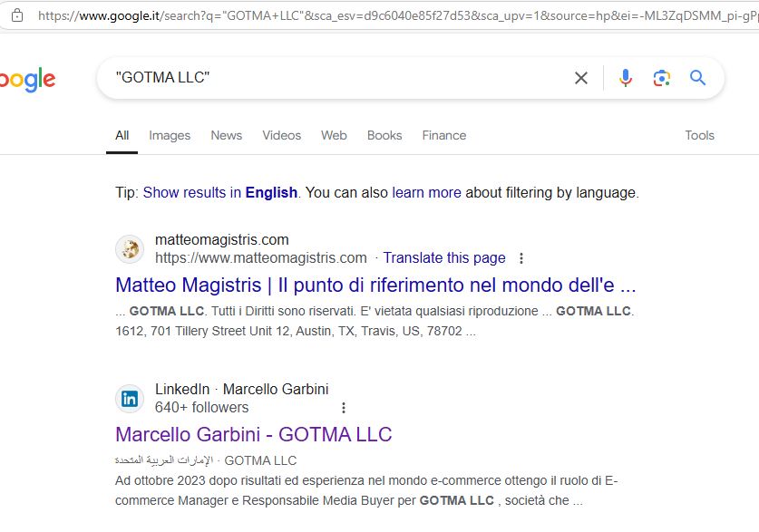
Task: Click Show results in English link
Action: pos(220,192)
